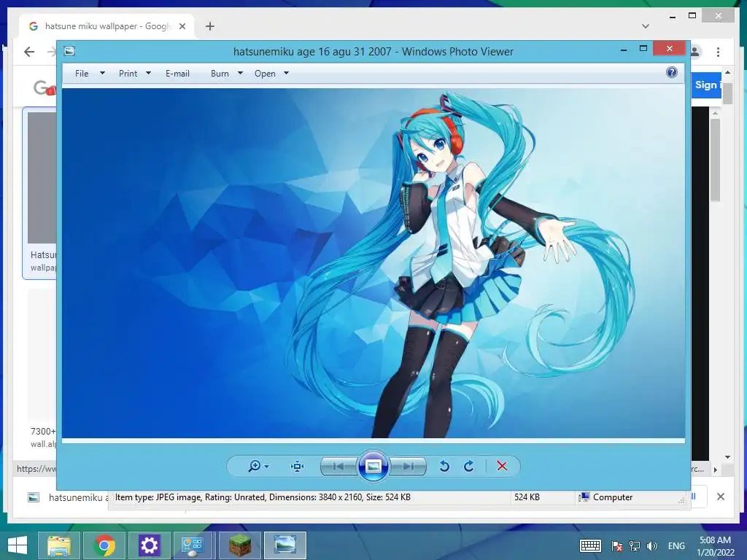747x560 pixels.
Task: Switch to Google Chrome on the taskbar
Action: (104, 545)
